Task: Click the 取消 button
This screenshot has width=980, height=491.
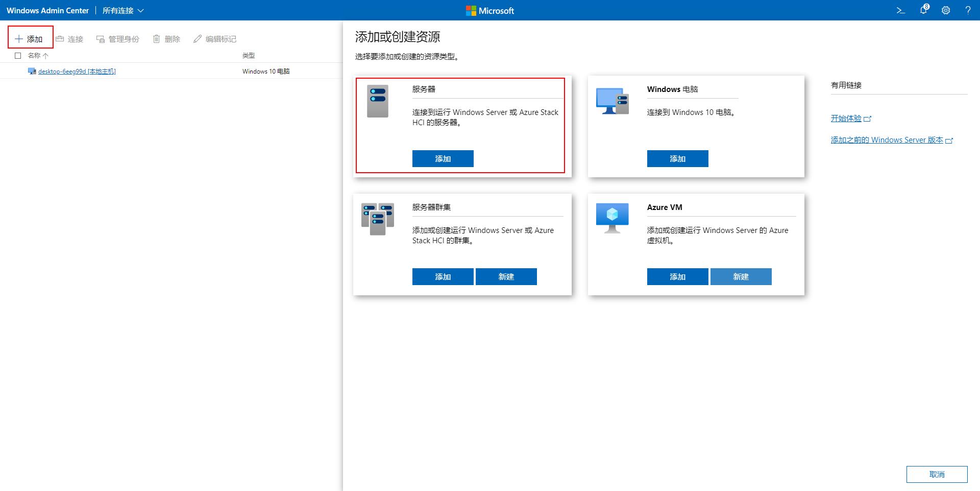Action: point(937,474)
